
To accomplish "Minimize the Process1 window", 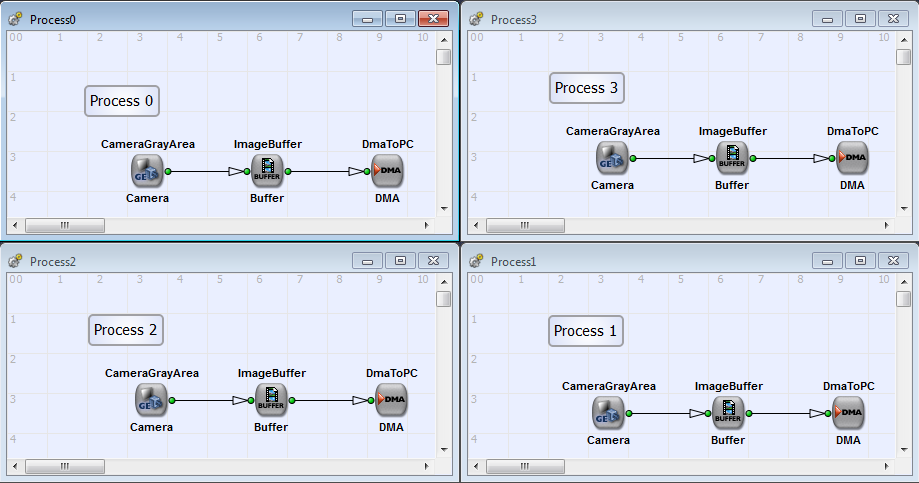I will coord(826,261).
